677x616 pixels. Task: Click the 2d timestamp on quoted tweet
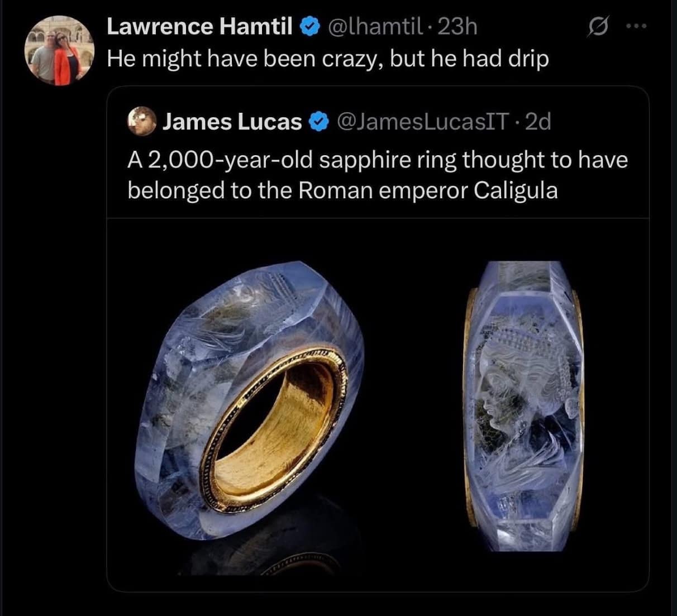coord(538,121)
